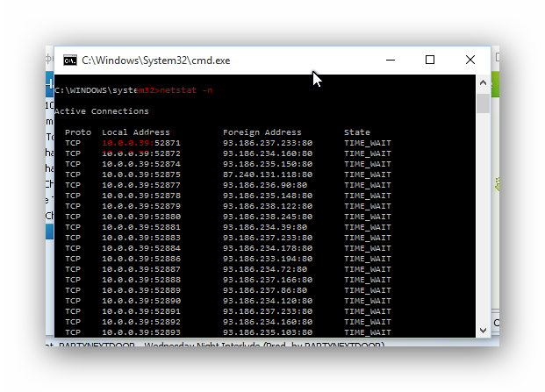Click the Active Connections heading line
Image resolution: width=545 pixels, height=392 pixels.
coord(102,111)
